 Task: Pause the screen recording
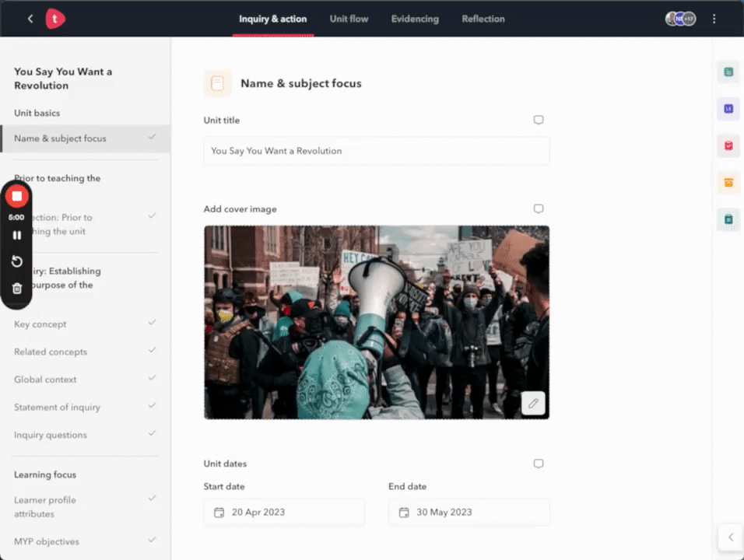(17, 235)
